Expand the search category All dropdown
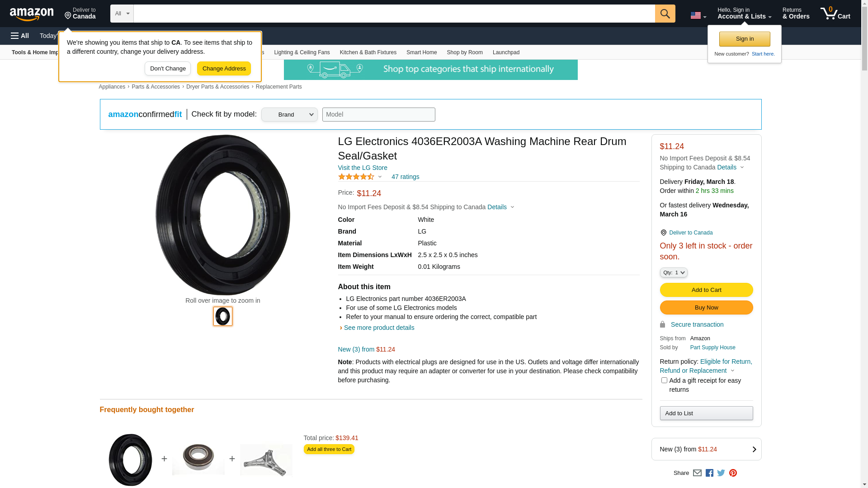Screen dimensions: 868x488 pyautogui.click(x=122, y=14)
